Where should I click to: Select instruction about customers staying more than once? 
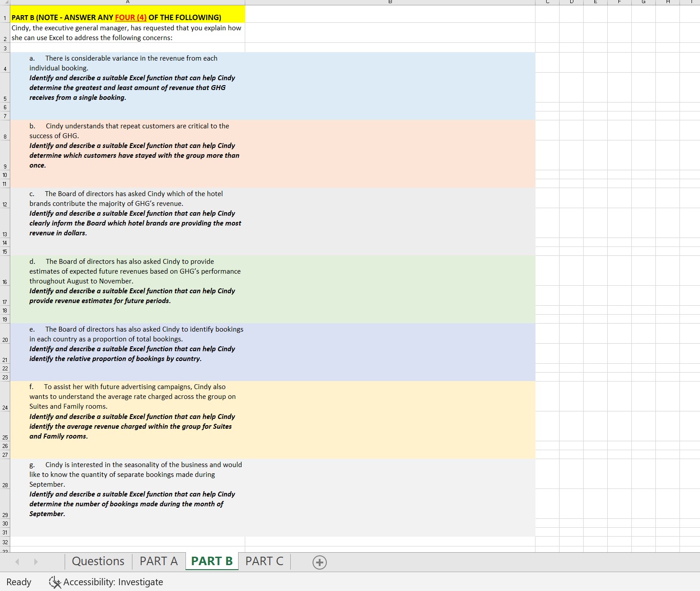click(128, 155)
